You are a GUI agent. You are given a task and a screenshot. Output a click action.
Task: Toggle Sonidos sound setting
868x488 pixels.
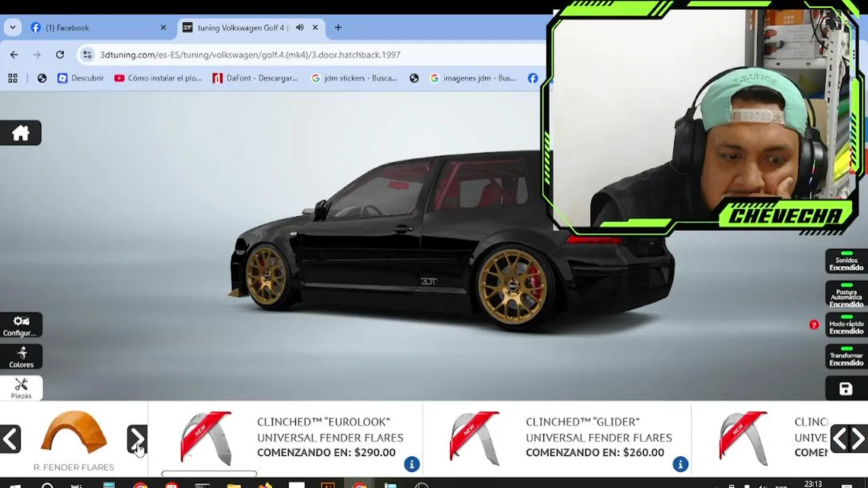[846, 261]
